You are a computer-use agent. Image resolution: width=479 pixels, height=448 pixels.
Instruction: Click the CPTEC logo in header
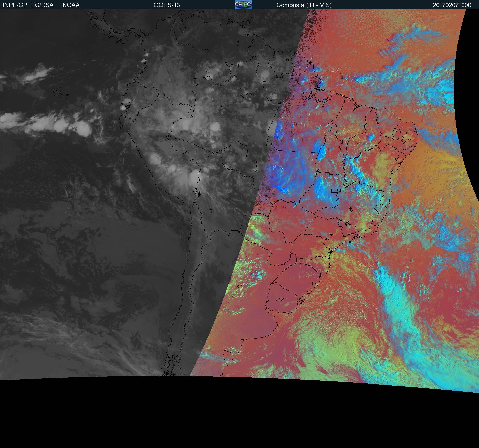(243, 5)
